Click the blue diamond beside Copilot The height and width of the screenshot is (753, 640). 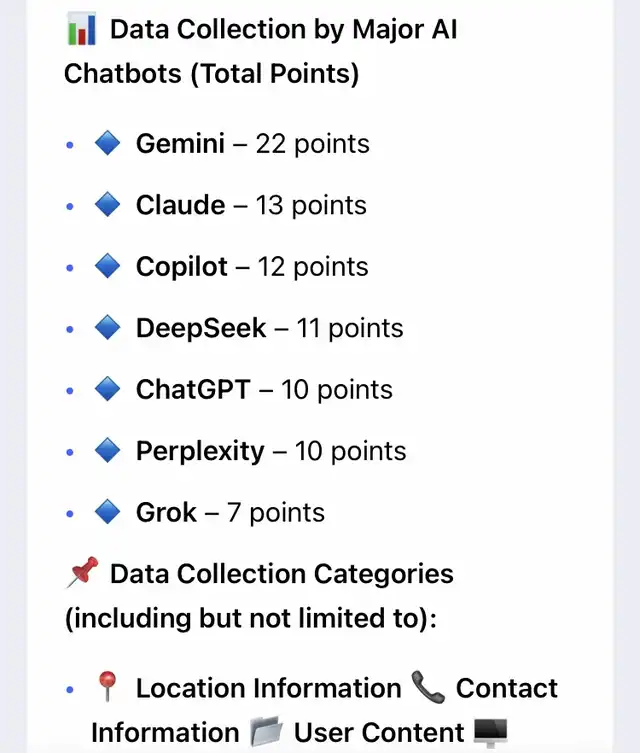coord(107,266)
